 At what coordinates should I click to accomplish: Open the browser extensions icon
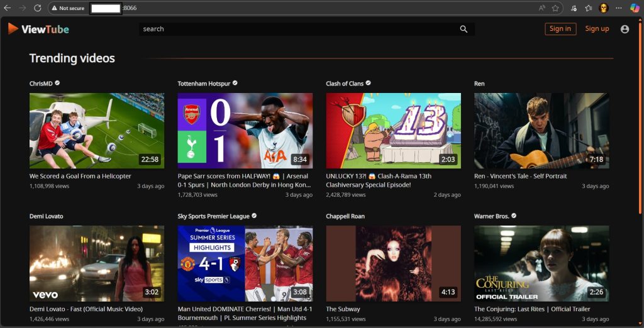point(574,8)
